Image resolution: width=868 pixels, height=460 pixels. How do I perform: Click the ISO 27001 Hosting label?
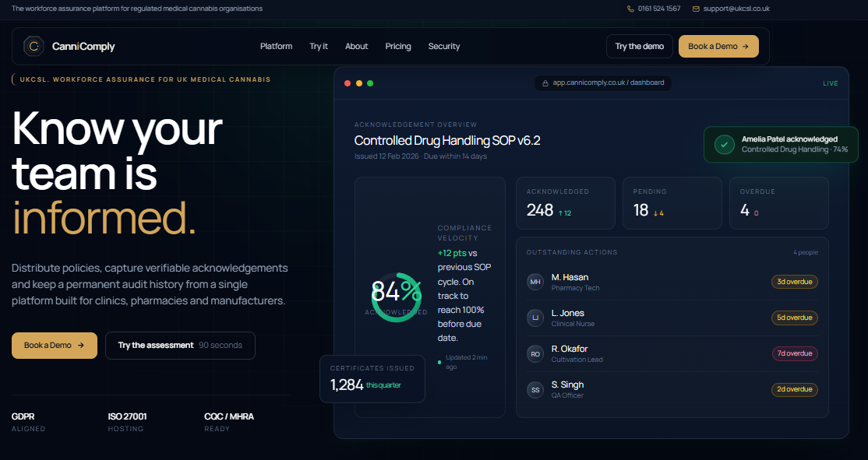tap(127, 423)
